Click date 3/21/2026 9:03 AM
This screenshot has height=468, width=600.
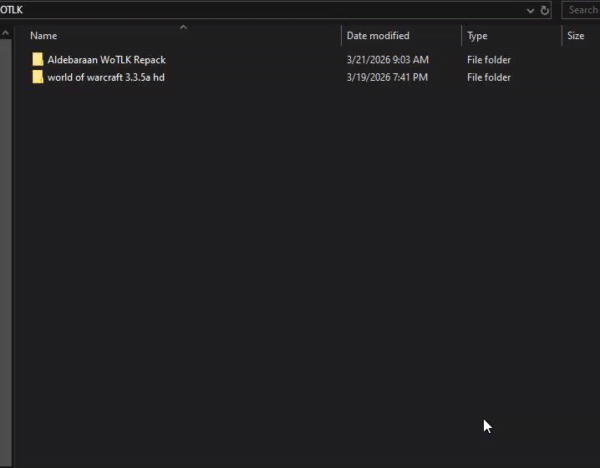click(x=388, y=60)
